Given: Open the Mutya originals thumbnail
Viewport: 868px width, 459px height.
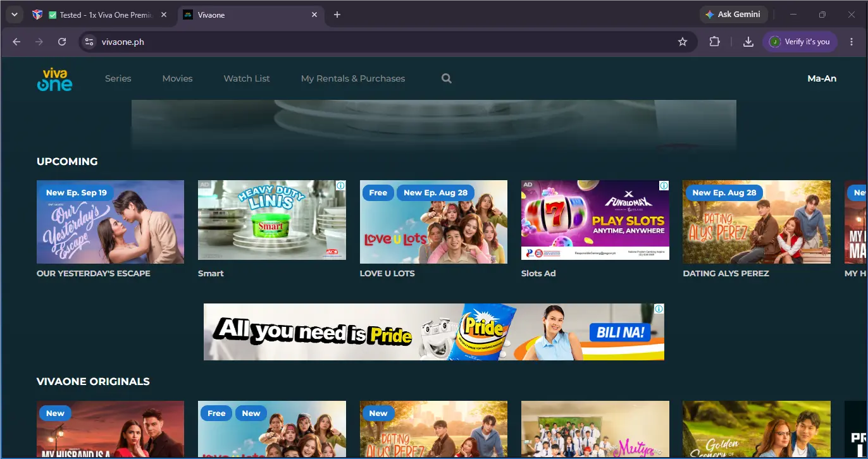Looking at the screenshot, I should point(595,430).
